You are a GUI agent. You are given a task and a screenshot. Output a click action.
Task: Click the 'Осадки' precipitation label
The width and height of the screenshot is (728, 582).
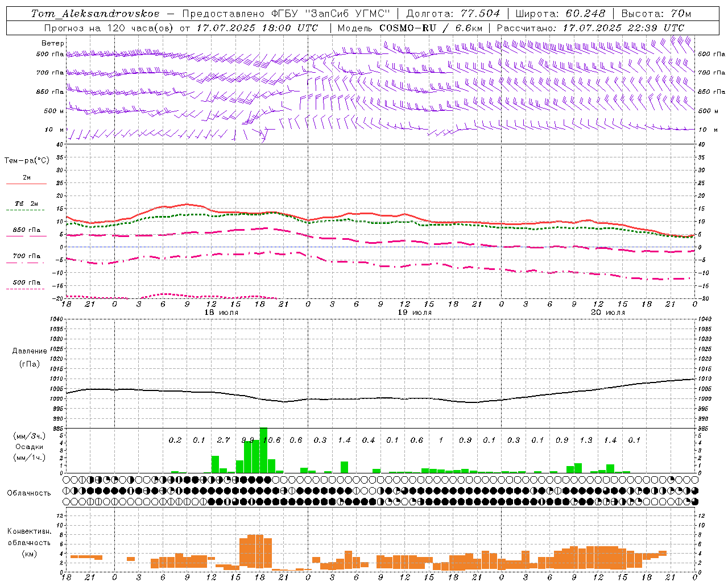[28, 447]
